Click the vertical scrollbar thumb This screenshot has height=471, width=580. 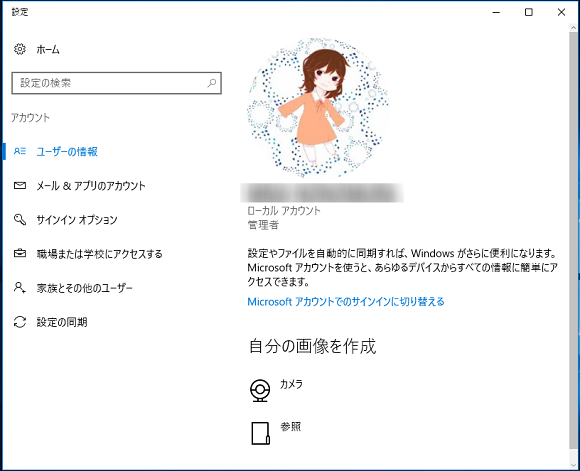click(574, 240)
